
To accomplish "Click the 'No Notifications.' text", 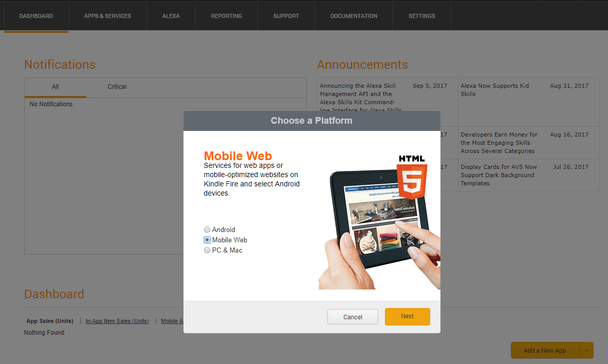I will [x=51, y=104].
